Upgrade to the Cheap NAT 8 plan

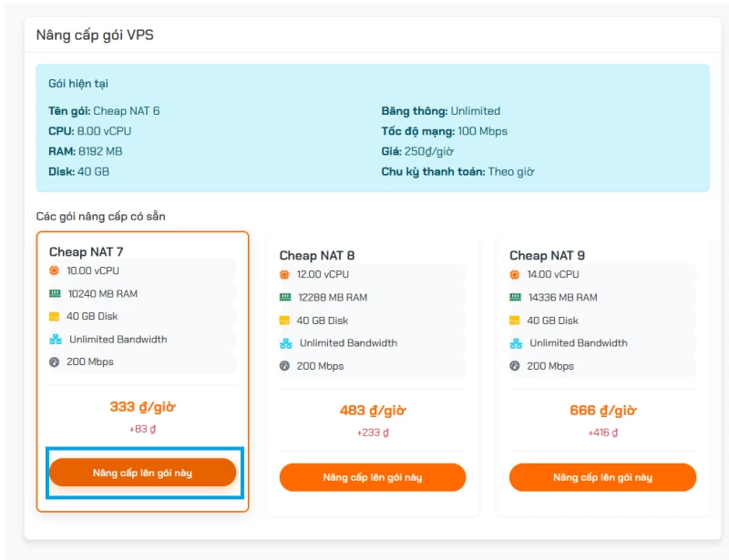point(373,477)
